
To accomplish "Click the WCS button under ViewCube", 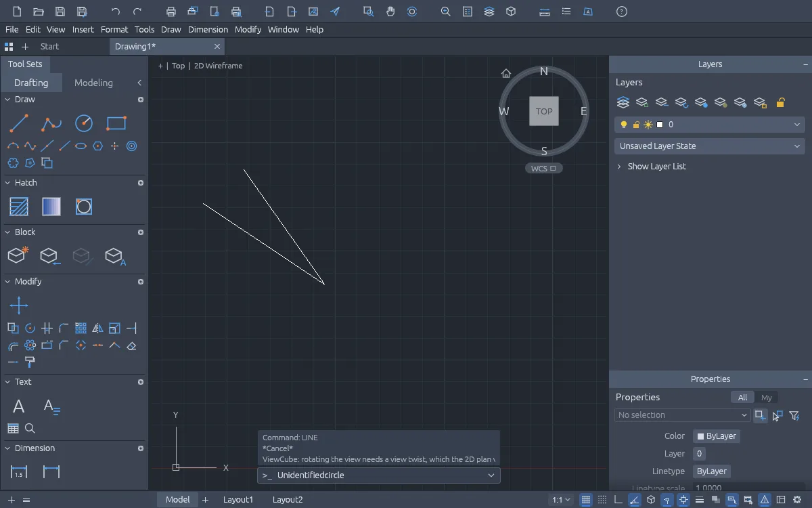I will [543, 168].
